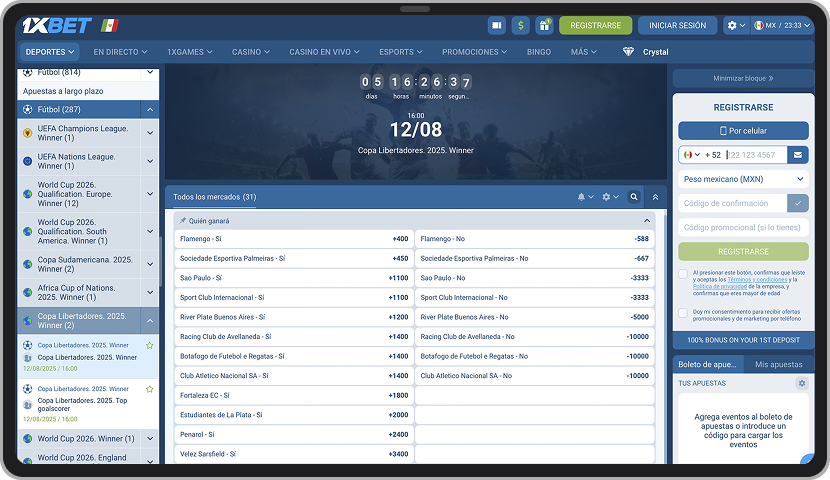Viewport: 830px width, 480px height.
Task: Expand World Cup 2026 Winner group
Action: pyautogui.click(x=150, y=439)
